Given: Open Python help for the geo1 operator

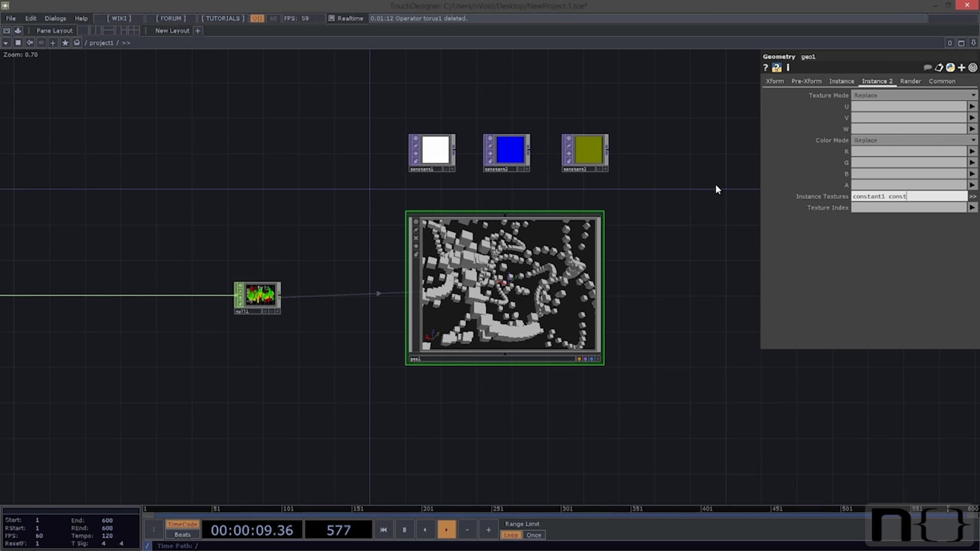Looking at the screenshot, I should tap(776, 68).
